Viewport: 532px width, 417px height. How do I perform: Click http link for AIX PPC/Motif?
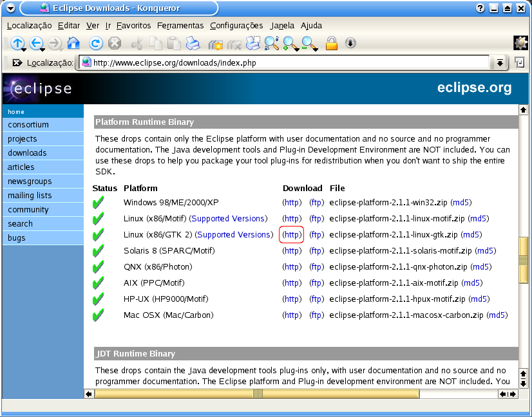tap(292, 283)
